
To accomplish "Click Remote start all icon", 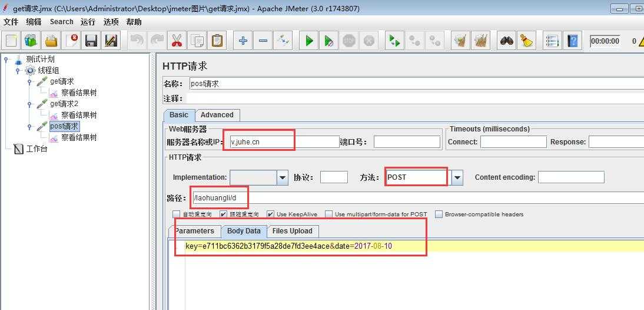I will [x=394, y=40].
